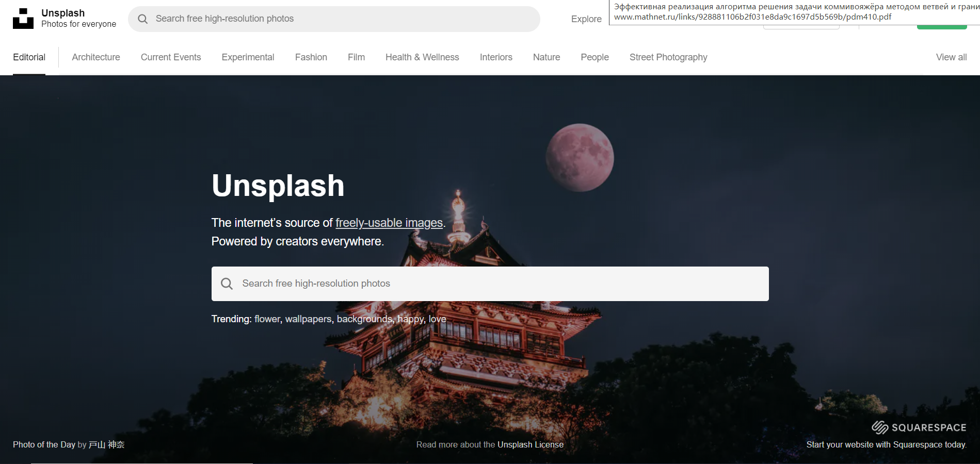980x464 pixels.
Task: Select Health & Wellness category
Action: pos(422,57)
